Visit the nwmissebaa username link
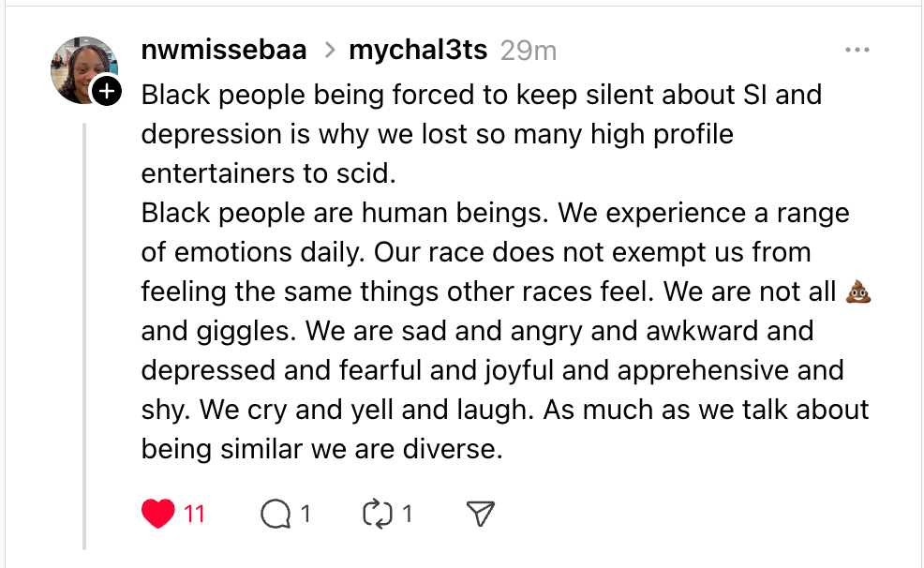Image resolution: width=924 pixels, height=568 pixels. click(x=224, y=50)
